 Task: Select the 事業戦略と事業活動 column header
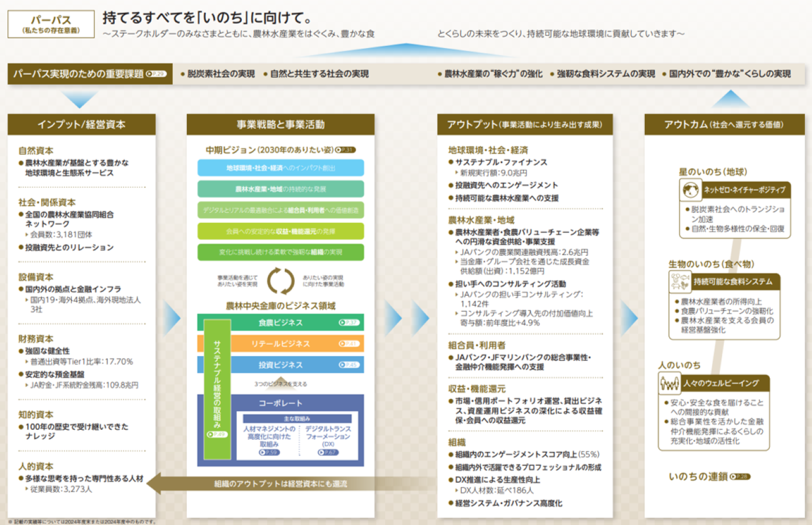280,125
